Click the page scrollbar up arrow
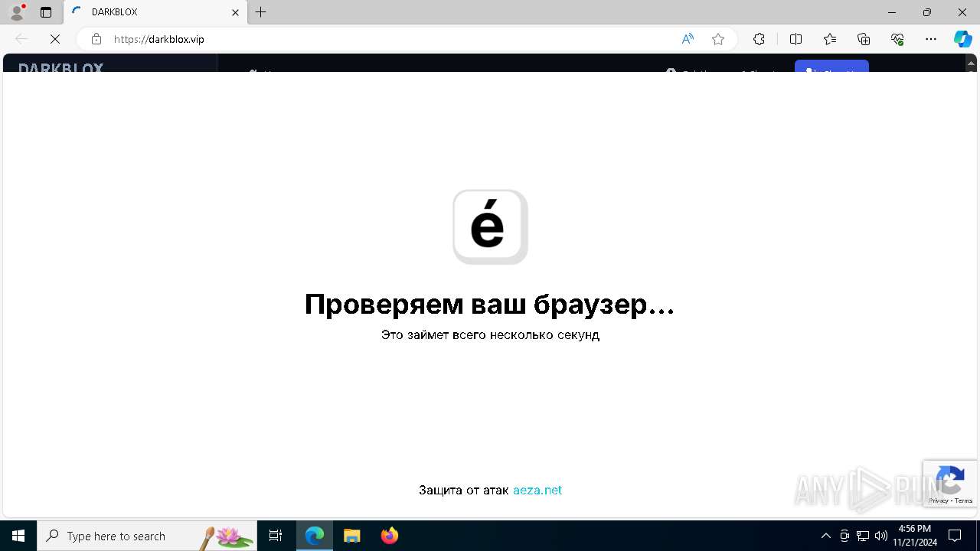Viewport: 980px width, 551px height. (972, 64)
